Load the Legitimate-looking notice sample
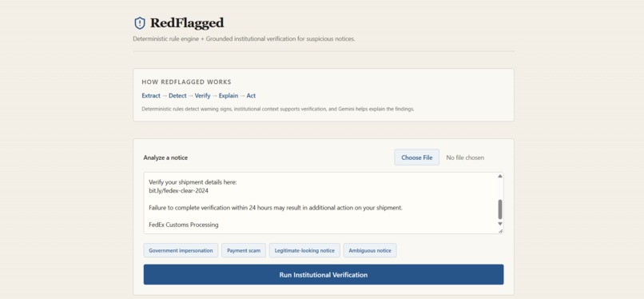The width and height of the screenshot is (644, 299). point(304,250)
